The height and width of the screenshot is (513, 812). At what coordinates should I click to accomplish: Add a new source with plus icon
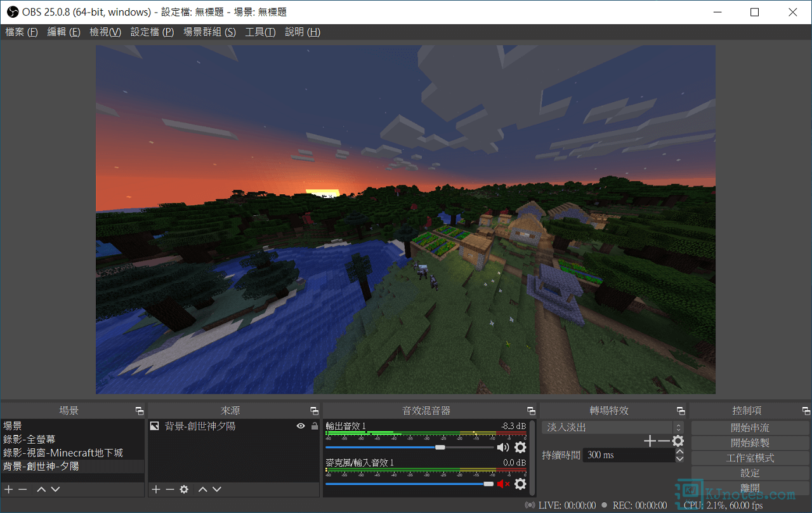[156, 490]
